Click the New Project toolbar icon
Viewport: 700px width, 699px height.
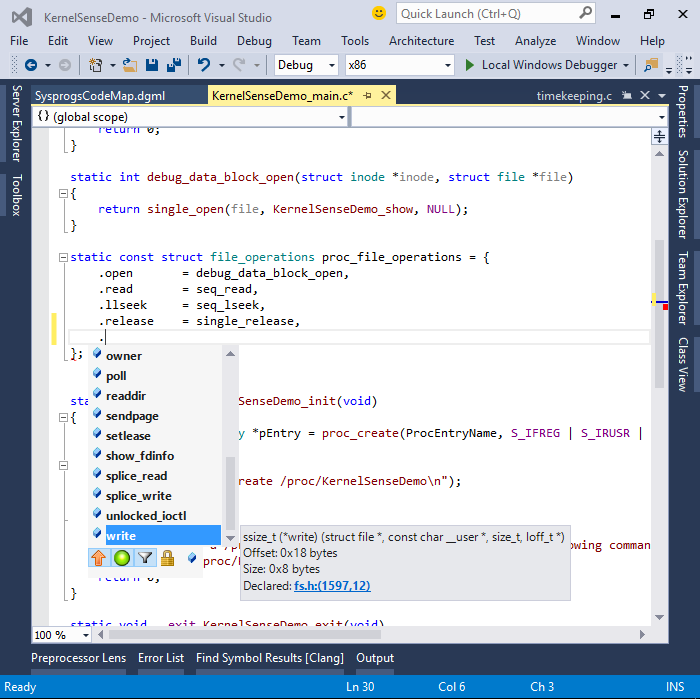[95, 65]
